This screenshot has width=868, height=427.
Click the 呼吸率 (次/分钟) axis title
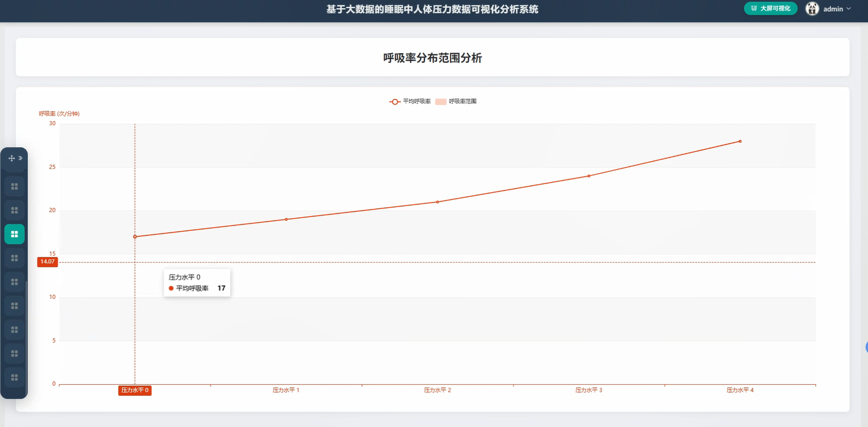[x=59, y=114]
